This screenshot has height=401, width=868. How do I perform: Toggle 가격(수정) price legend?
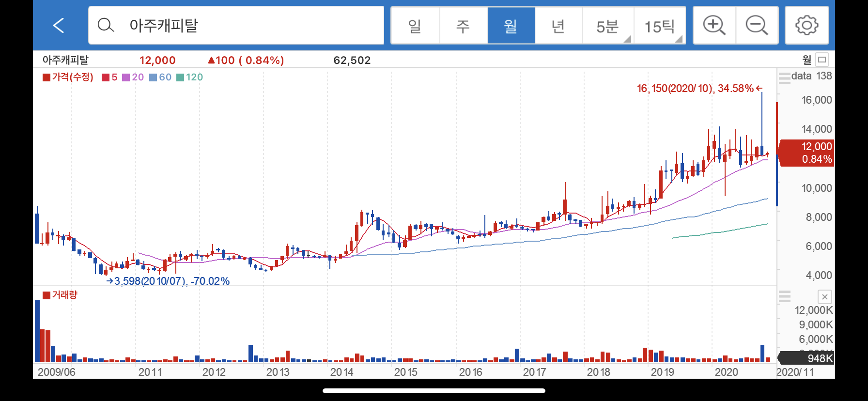68,77
